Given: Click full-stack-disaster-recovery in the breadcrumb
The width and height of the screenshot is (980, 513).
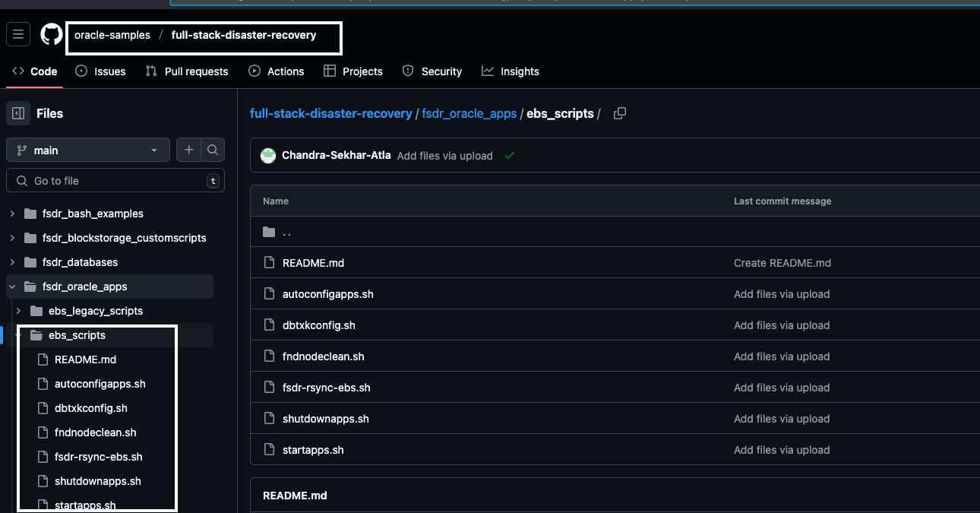Looking at the screenshot, I should [331, 113].
